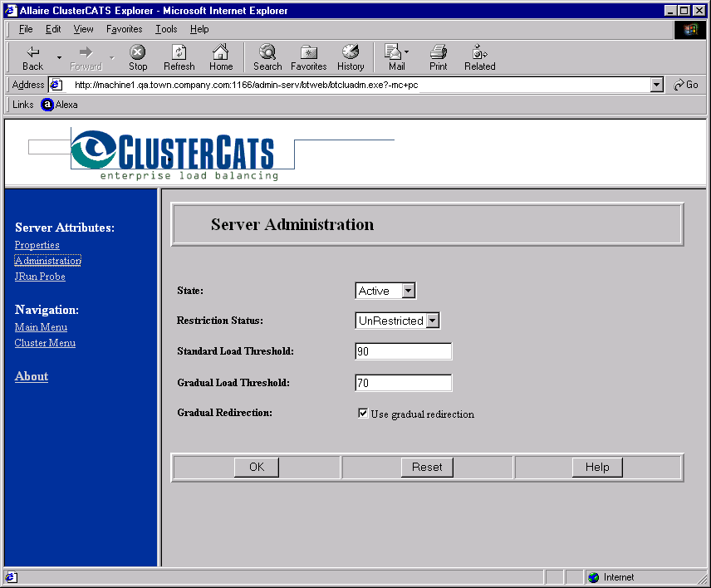The height and width of the screenshot is (588, 711).
Task: Open the Alexa link icon in Links bar
Action: point(47,105)
